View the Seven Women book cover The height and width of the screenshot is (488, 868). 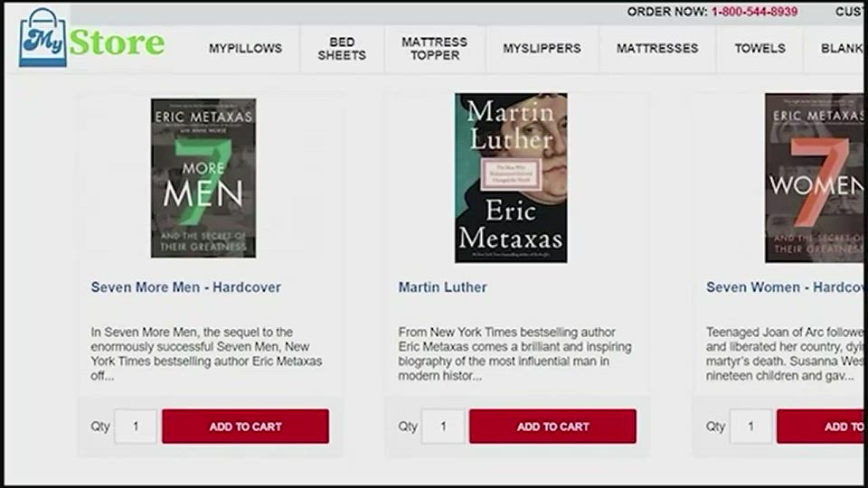[814, 178]
